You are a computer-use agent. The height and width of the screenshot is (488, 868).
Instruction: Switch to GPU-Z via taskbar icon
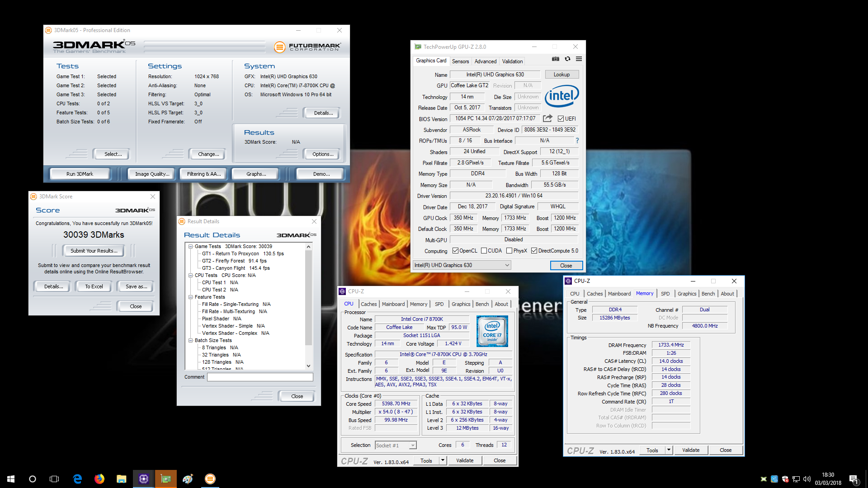click(x=166, y=479)
